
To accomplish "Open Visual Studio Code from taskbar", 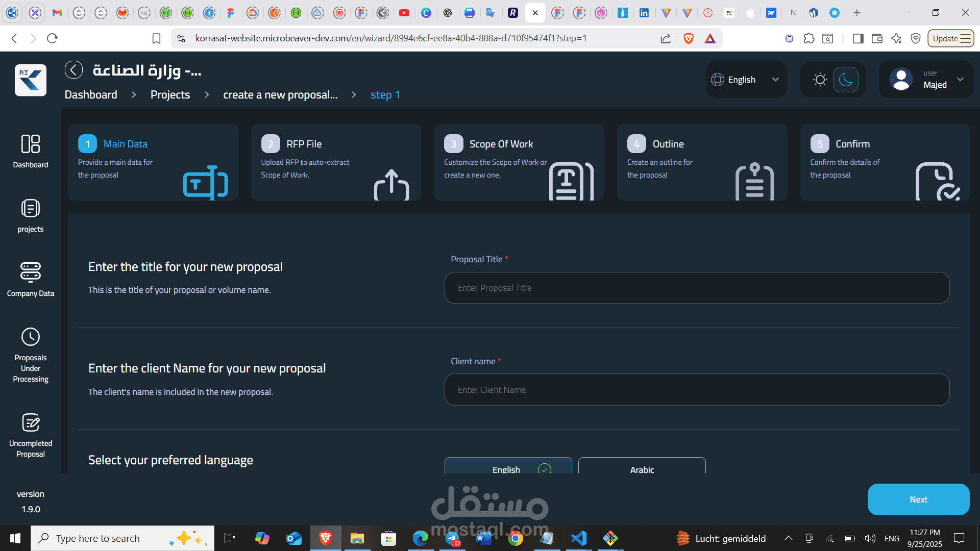I will click(x=579, y=538).
